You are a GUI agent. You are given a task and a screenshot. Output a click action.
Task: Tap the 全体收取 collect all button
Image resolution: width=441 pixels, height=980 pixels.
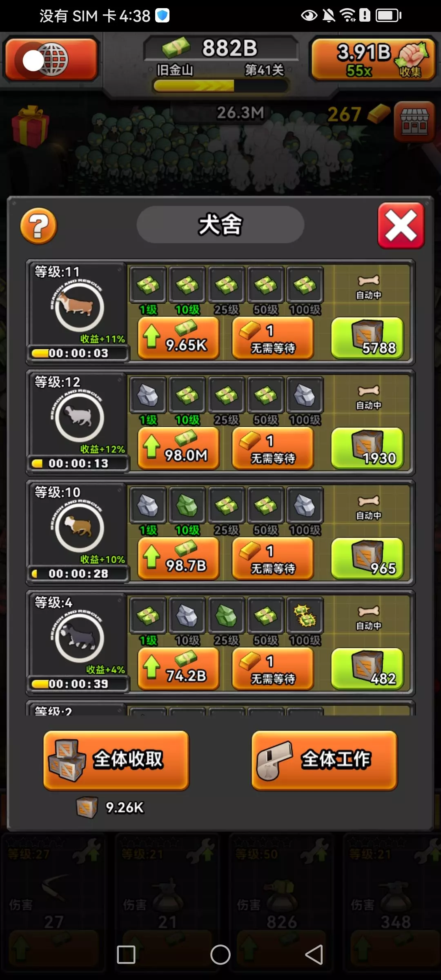[x=116, y=760]
